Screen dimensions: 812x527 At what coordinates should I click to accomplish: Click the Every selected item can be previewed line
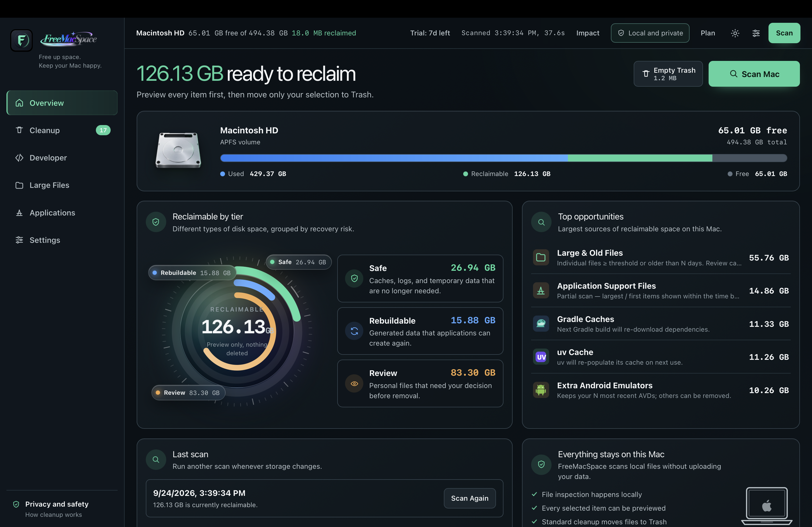[x=599, y=508]
